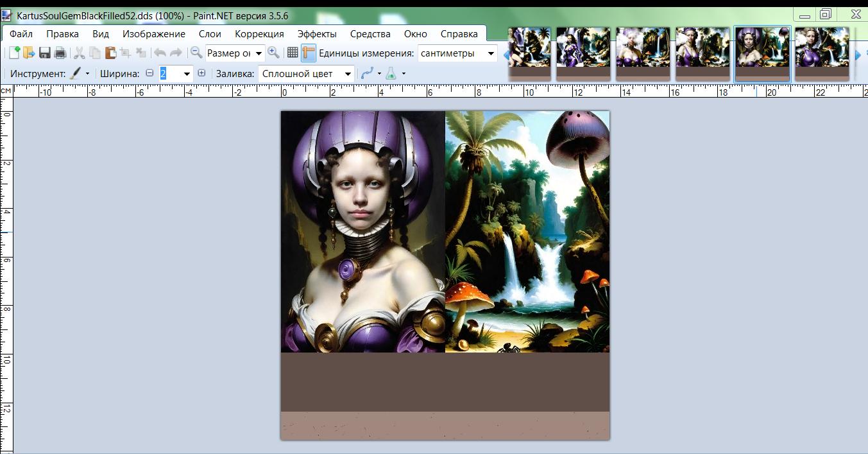The image size is (868, 454).
Task: Open the Файл menu
Action: click(x=21, y=34)
